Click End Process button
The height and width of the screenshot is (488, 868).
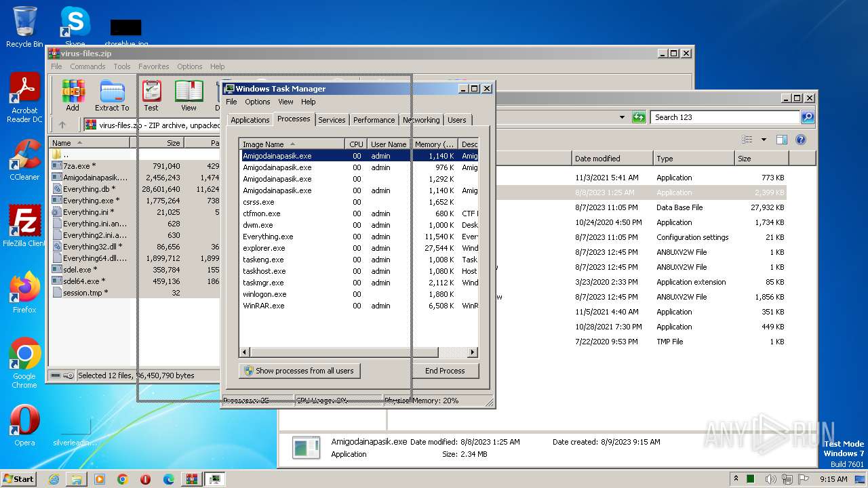coord(445,371)
